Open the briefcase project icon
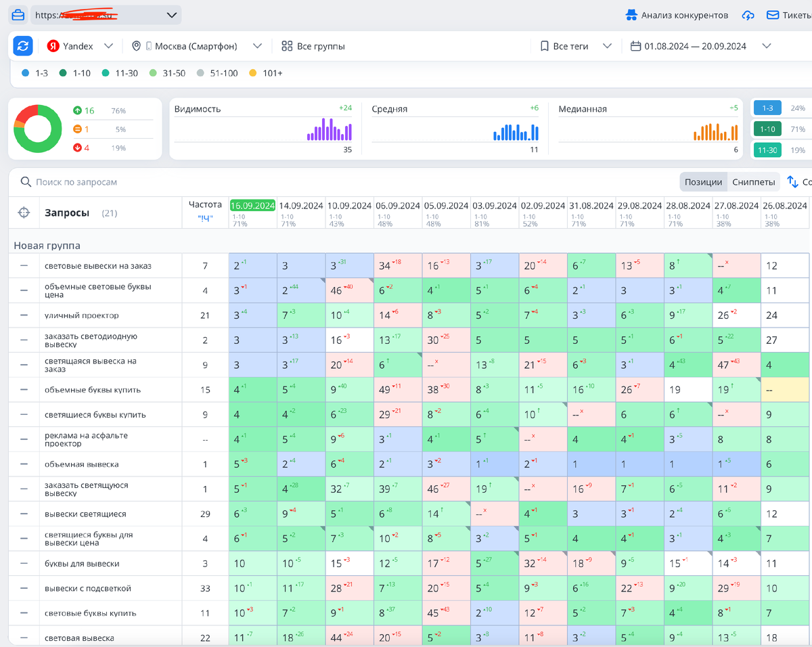This screenshot has height=647, width=812. click(x=18, y=15)
